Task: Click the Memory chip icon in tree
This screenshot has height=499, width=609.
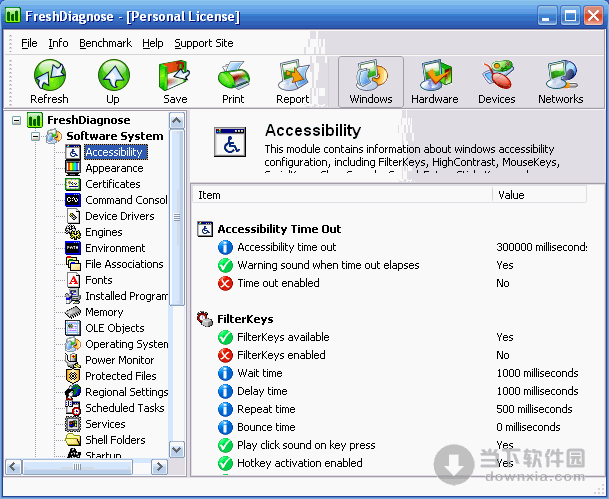Action: [x=73, y=312]
